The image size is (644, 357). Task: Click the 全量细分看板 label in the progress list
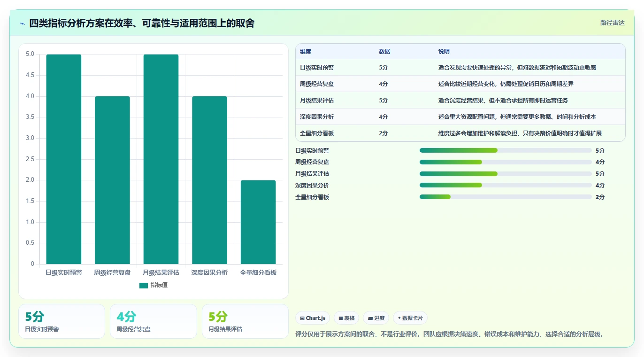point(312,198)
